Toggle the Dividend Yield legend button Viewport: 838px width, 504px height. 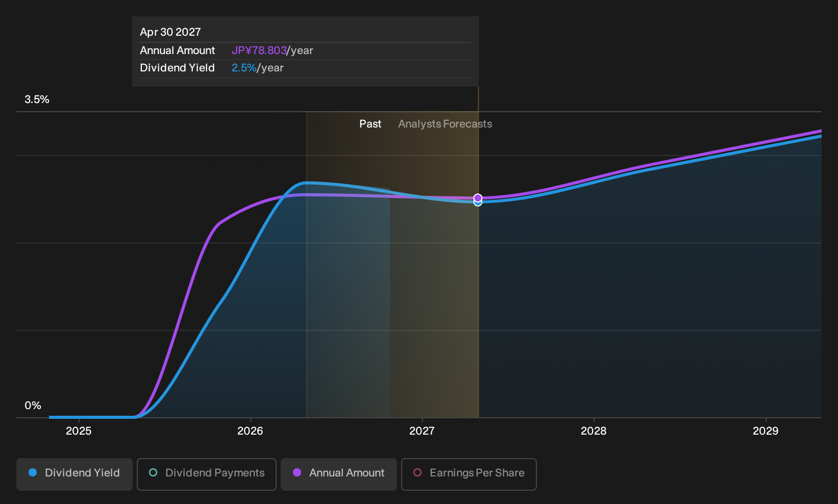75,474
